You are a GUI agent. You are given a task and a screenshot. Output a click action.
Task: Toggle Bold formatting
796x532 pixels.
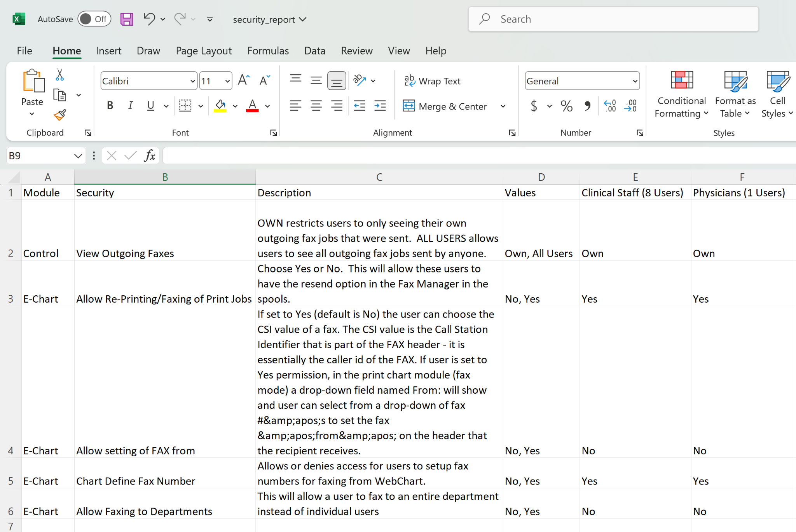coord(110,106)
